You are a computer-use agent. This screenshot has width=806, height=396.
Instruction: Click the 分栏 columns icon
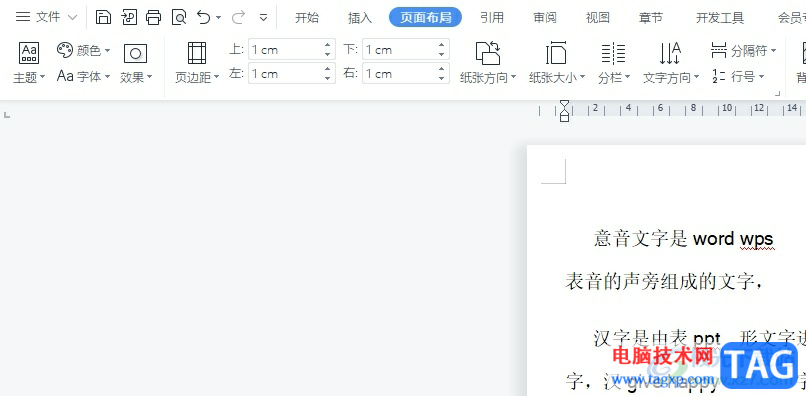coord(613,53)
